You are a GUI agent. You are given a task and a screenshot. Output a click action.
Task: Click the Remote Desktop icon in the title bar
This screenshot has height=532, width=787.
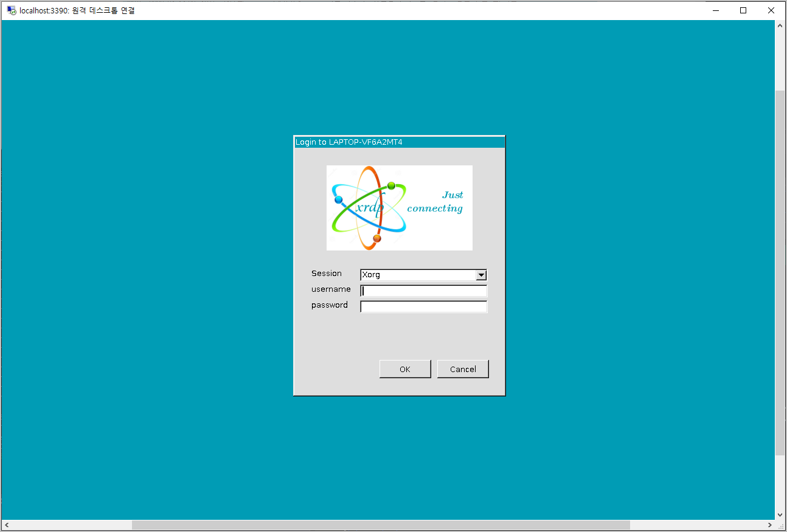[x=11, y=10]
